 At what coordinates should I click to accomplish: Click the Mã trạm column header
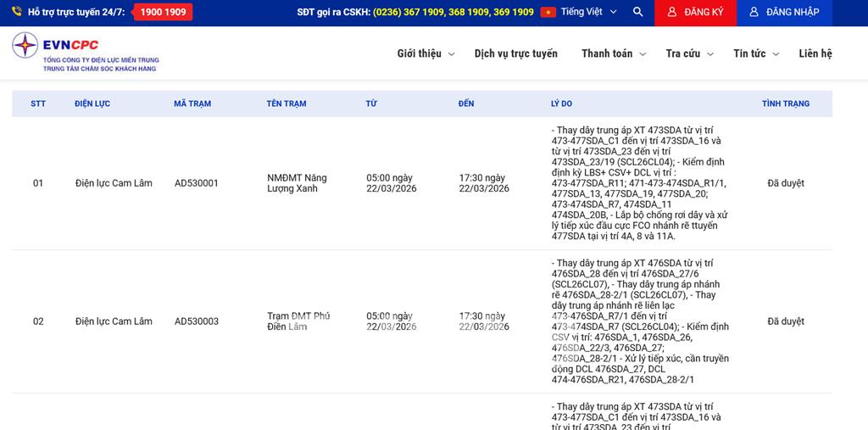192,103
